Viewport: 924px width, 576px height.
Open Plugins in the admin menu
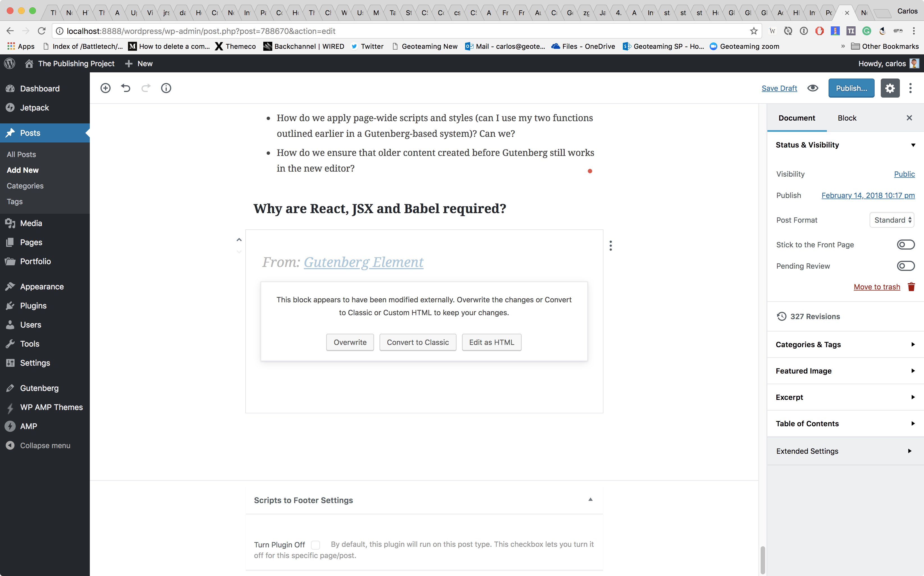click(33, 305)
